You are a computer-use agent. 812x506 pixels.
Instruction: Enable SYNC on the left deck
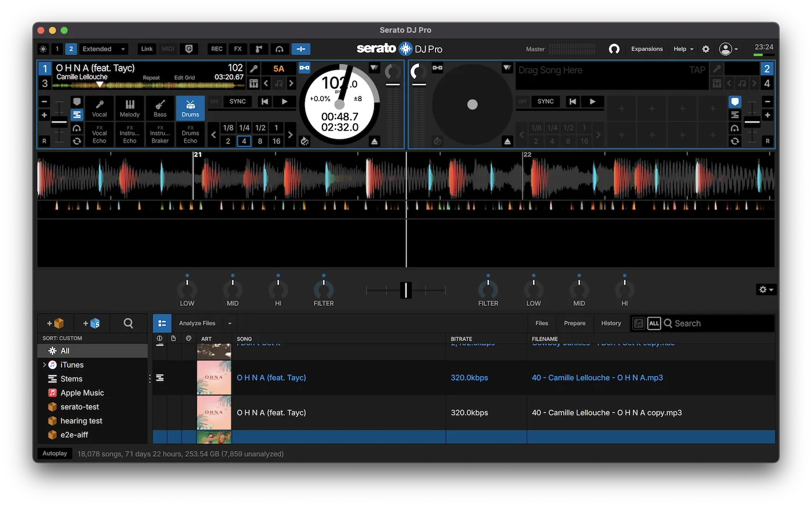tap(238, 102)
